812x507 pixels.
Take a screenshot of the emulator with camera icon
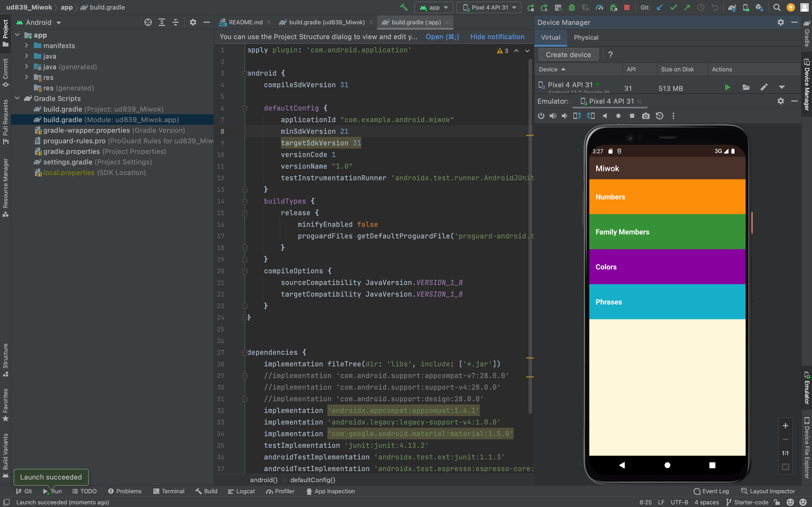646,116
